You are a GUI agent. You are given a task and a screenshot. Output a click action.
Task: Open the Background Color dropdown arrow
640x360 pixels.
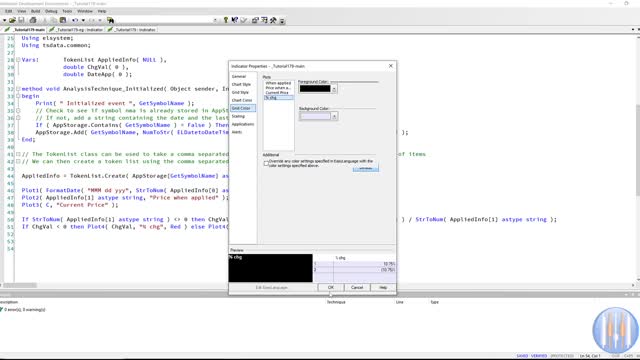tap(334, 117)
